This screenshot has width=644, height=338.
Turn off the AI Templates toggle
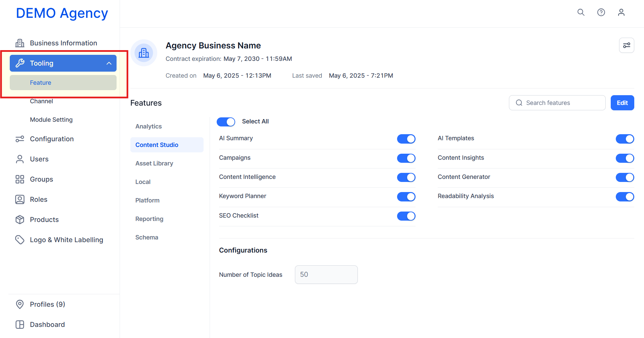[x=625, y=139]
